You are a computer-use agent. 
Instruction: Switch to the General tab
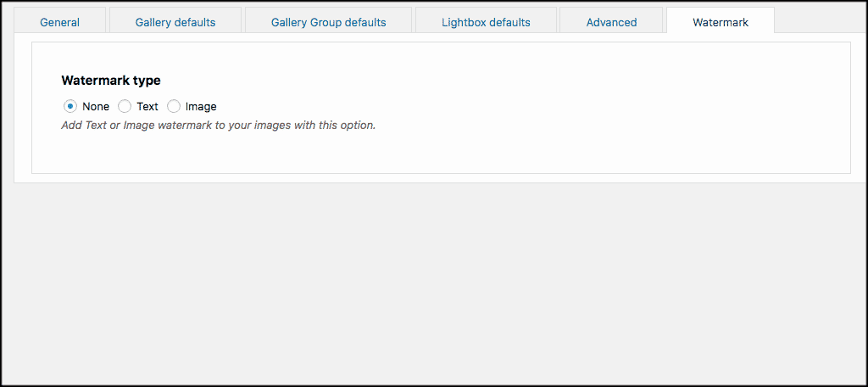(60, 22)
